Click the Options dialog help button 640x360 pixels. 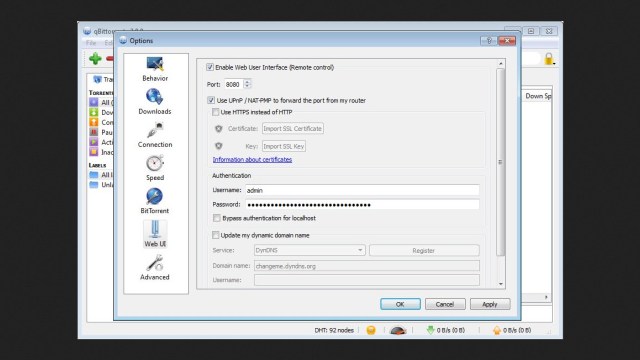point(489,40)
